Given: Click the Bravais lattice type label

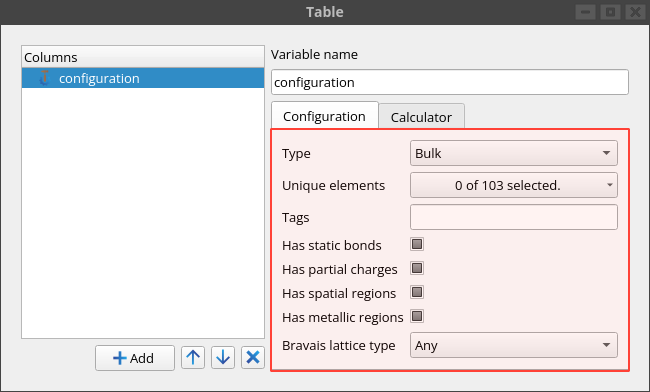Looking at the screenshot, I should pyautogui.click(x=339, y=346).
